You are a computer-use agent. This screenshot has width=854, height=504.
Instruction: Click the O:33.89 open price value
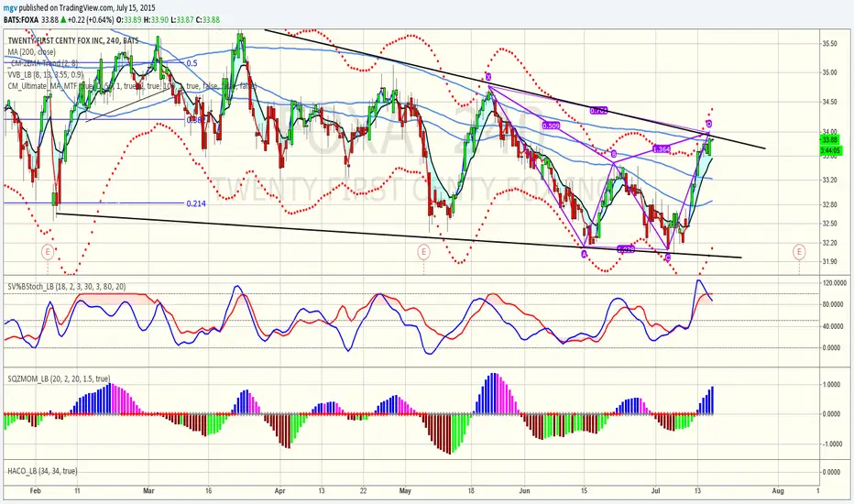129,19
